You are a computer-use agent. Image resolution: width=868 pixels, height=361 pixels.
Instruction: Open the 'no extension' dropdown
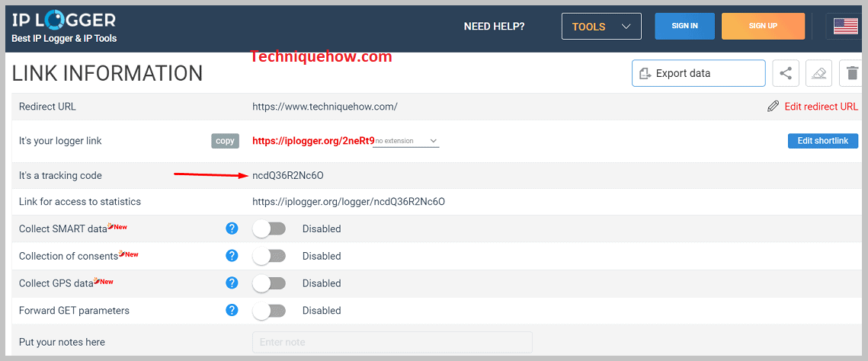[406, 141]
